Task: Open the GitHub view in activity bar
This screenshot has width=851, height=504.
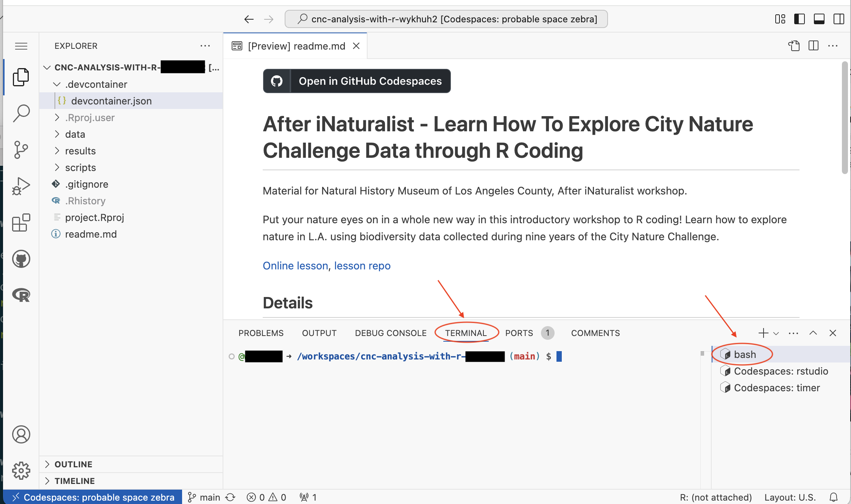Action: pos(21,259)
